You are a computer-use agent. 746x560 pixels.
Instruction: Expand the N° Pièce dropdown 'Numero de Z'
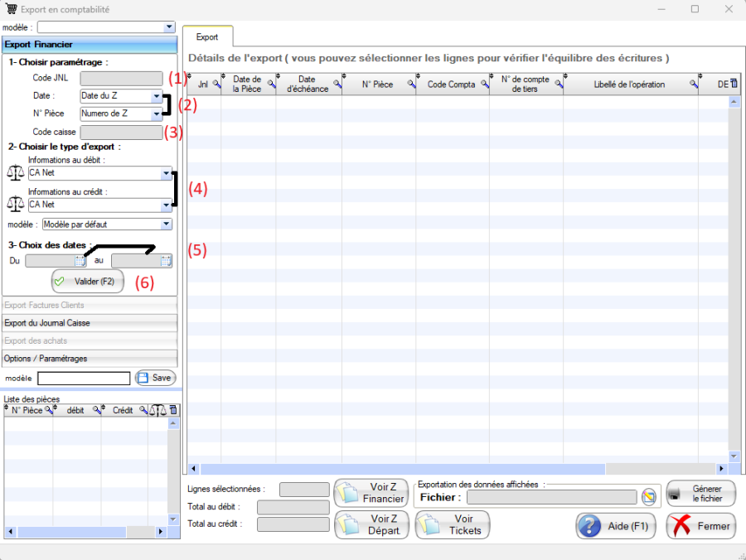(x=157, y=113)
